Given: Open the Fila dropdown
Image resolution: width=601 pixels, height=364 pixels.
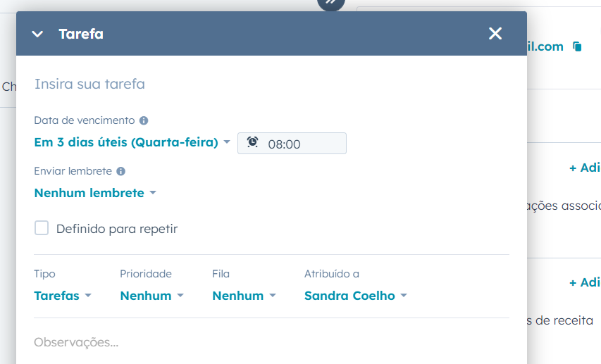Looking at the screenshot, I should tap(244, 296).
